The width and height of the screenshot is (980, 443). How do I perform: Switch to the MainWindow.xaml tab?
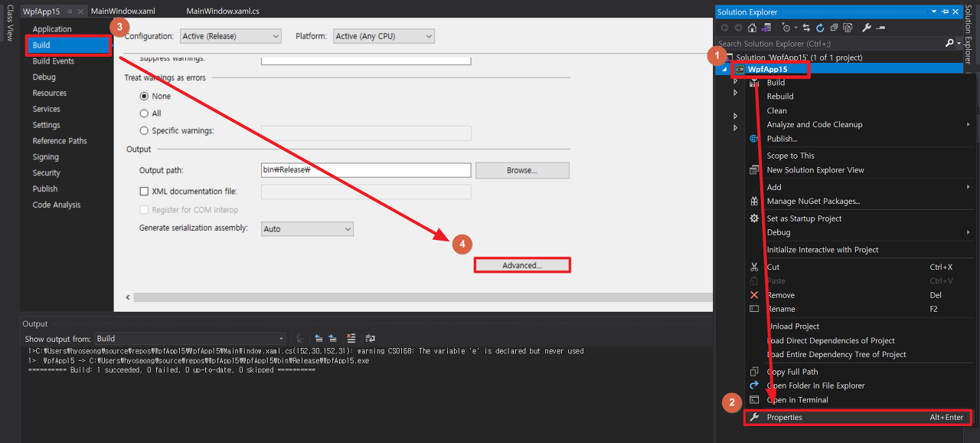(x=122, y=11)
